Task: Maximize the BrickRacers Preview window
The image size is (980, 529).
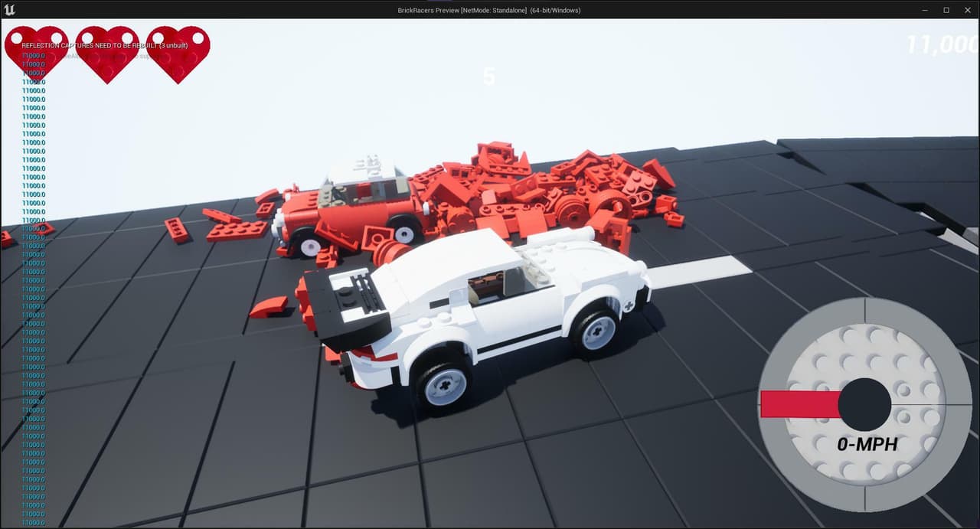Action: [946, 9]
